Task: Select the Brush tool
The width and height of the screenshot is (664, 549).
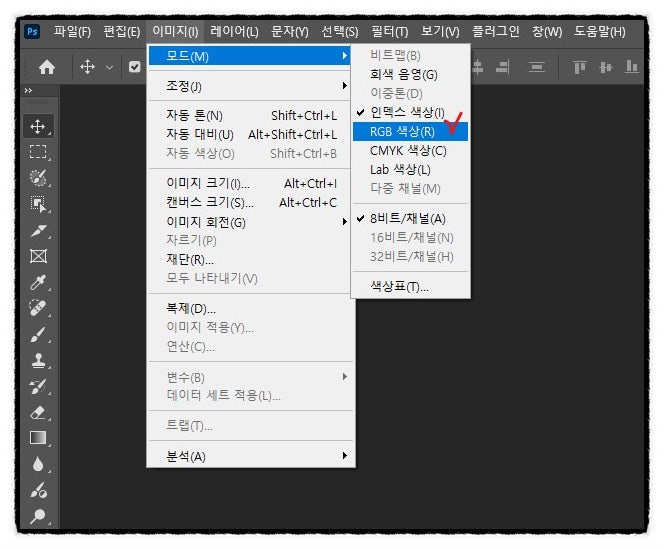Action: (38, 334)
